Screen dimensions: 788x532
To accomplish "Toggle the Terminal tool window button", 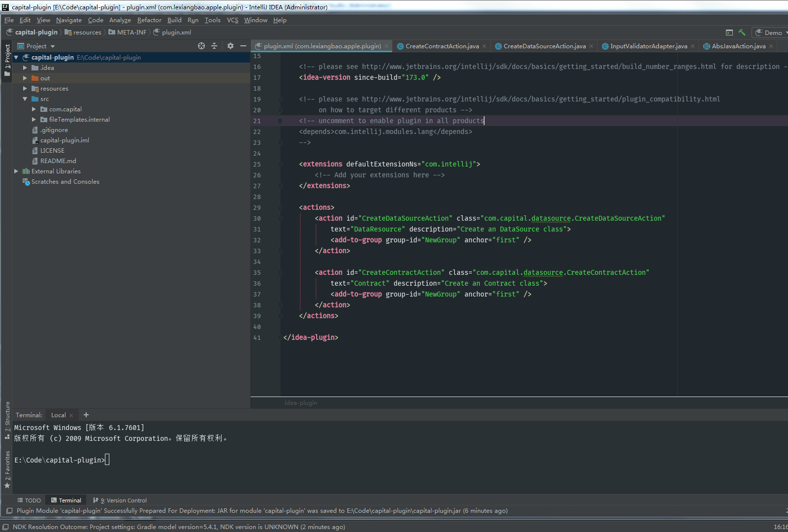I will 66,500.
